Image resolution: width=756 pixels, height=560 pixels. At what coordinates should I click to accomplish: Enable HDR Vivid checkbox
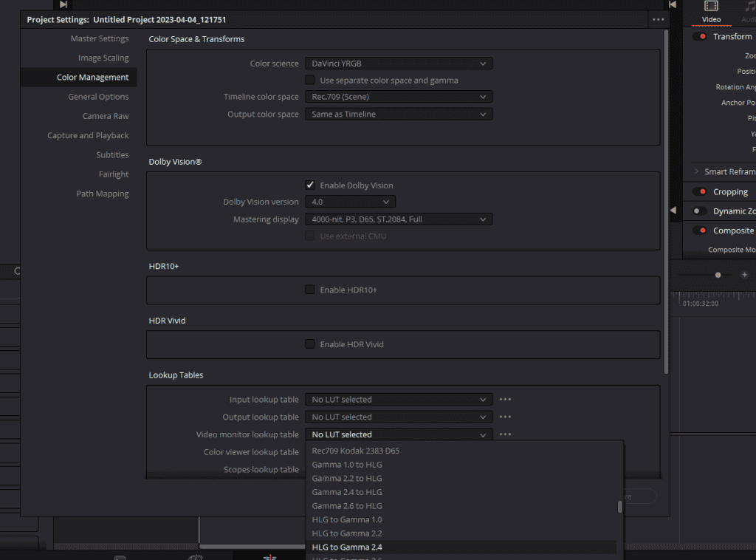(x=310, y=344)
